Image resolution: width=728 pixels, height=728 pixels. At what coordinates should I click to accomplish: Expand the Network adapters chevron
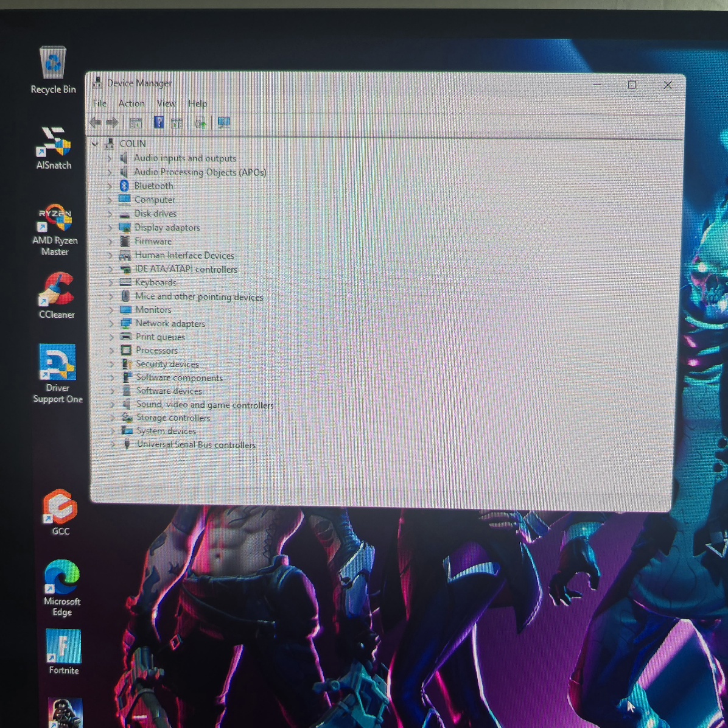pyautogui.click(x=111, y=324)
